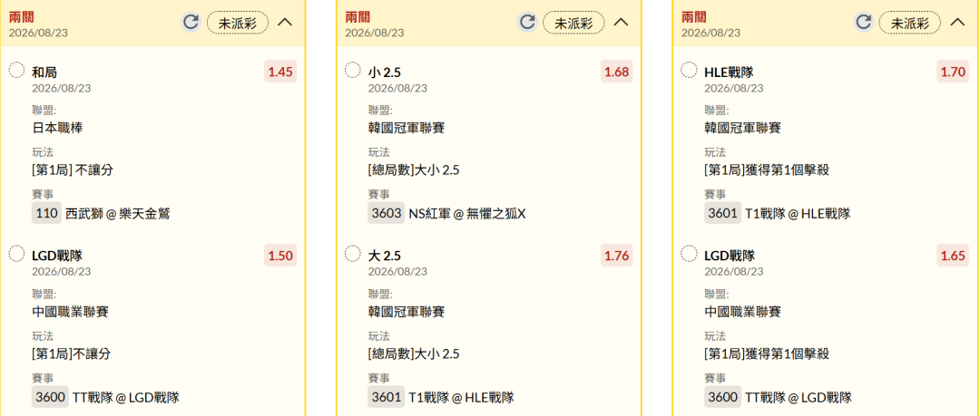The width and height of the screenshot is (980, 416).
Task: Collapse the card with HLE戰隊 first kill bet
Action: [x=957, y=23]
